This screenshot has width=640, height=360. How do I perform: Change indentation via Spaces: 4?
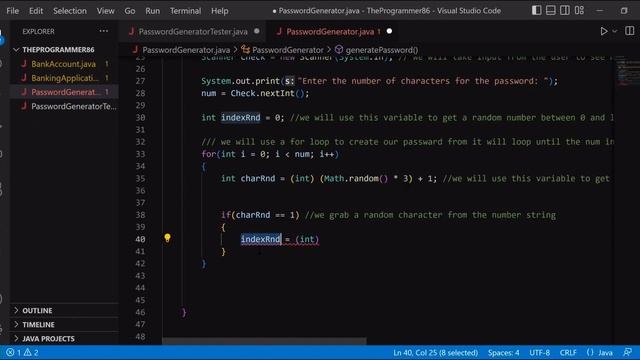[x=504, y=353]
